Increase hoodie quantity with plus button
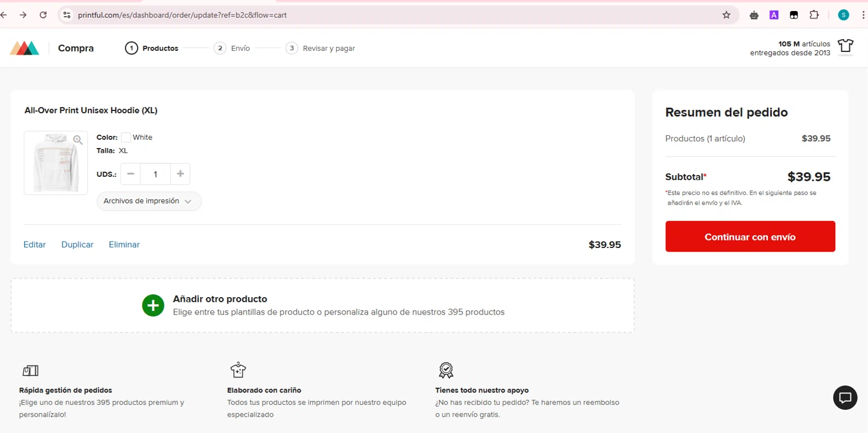 (180, 174)
